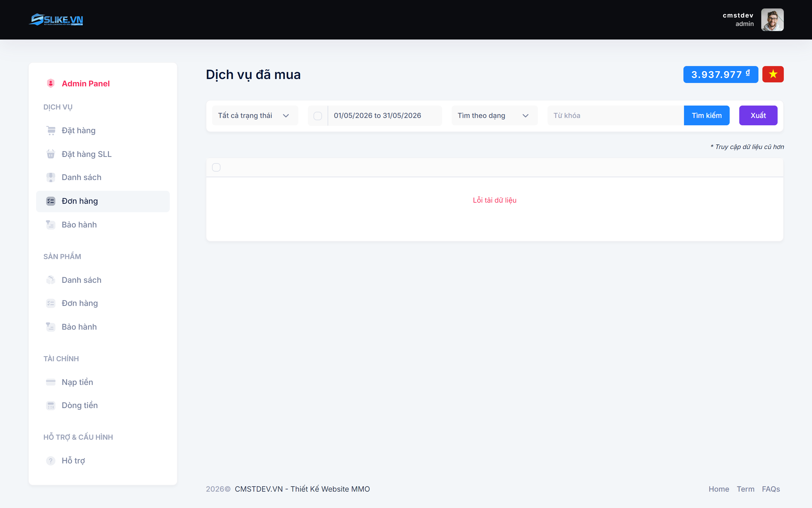Open the Home footer link
The height and width of the screenshot is (508, 812).
(x=719, y=489)
